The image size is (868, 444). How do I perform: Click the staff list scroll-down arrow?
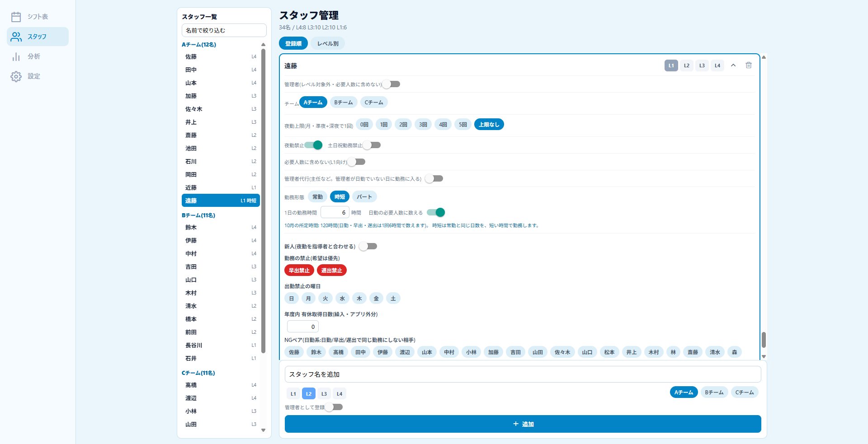click(264, 430)
